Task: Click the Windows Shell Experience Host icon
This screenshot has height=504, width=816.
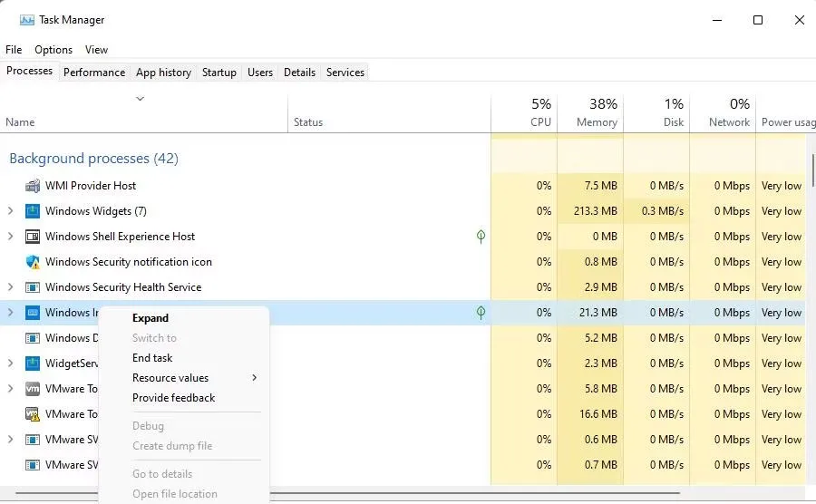Action: click(33, 237)
